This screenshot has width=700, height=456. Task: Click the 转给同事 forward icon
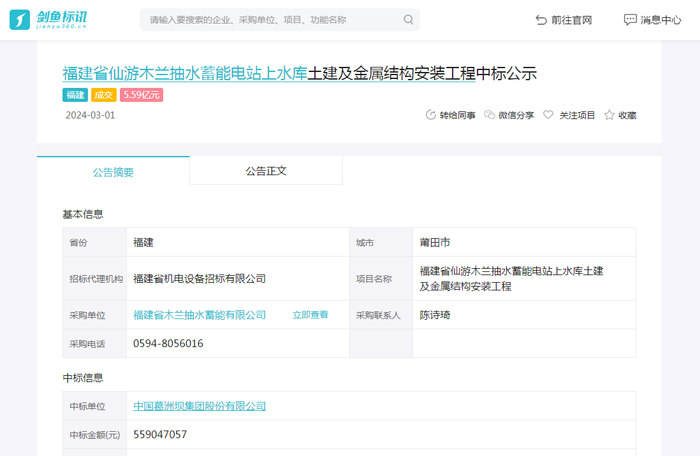tap(430, 115)
